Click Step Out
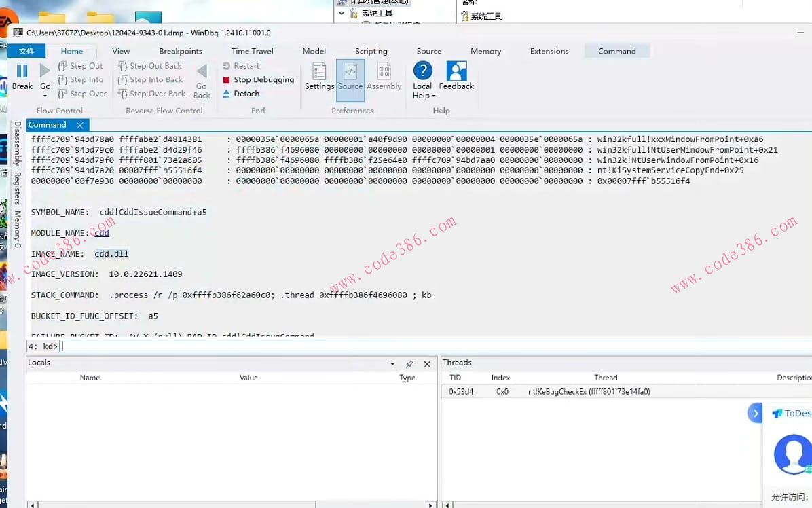The height and width of the screenshot is (508, 812). pos(81,66)
